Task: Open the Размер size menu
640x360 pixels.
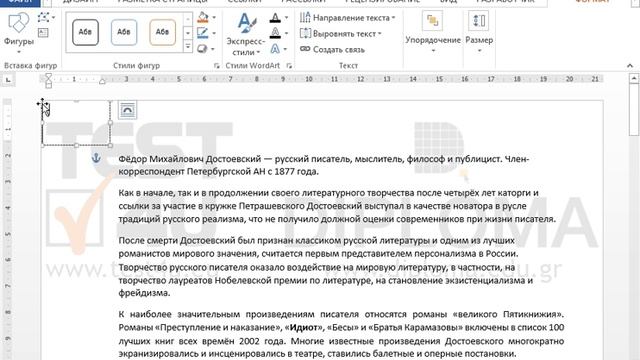Action: [x=479, y=33]
